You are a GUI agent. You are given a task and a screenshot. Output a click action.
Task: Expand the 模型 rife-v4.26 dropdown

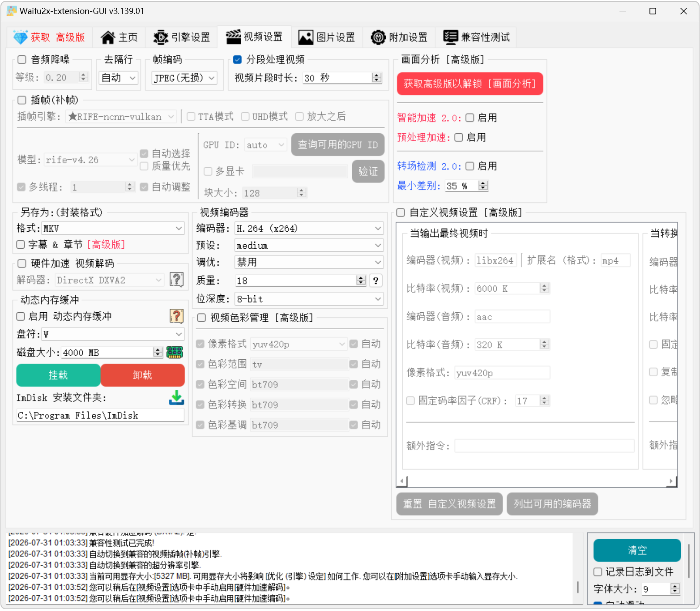[x=91, y=160]
